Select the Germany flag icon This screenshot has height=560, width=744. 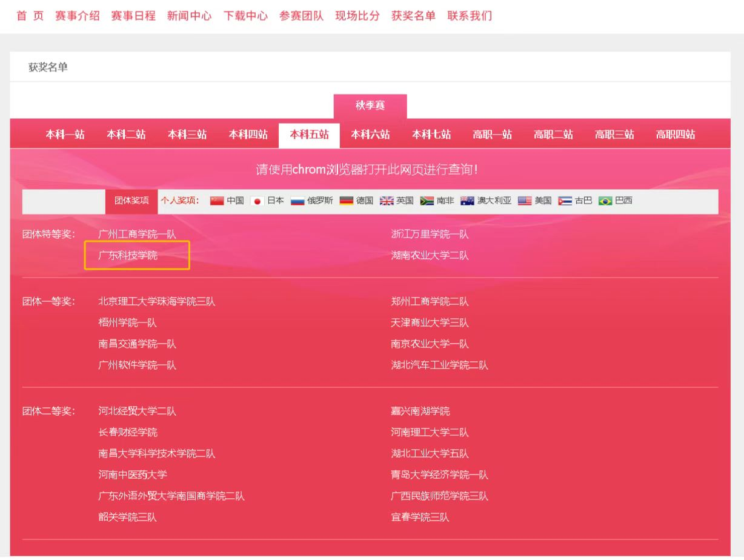(x=347, y=201)
